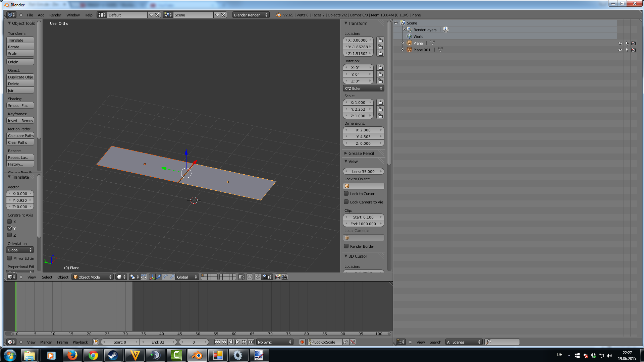The image size is (644, 362).
Task: Click the OpenGL render animation clapper icon
Action: pos(285,277)
